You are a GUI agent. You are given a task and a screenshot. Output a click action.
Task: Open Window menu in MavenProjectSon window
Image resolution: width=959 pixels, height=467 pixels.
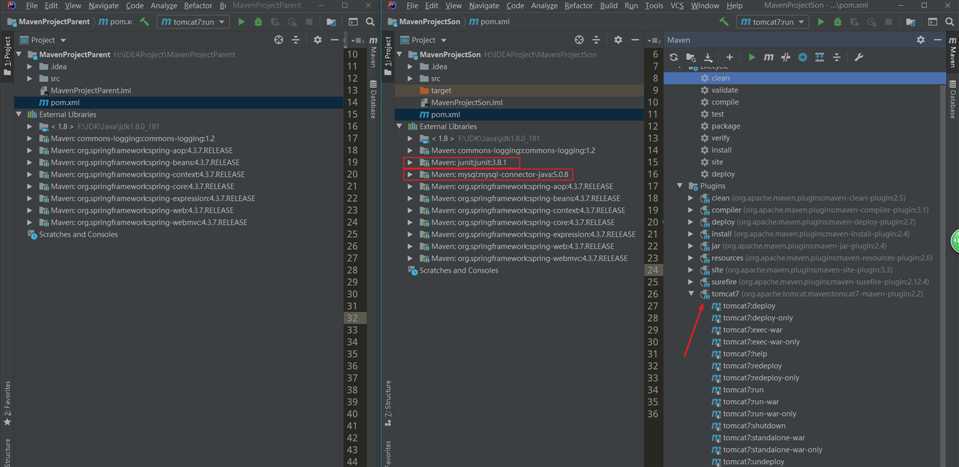point(705,6)
